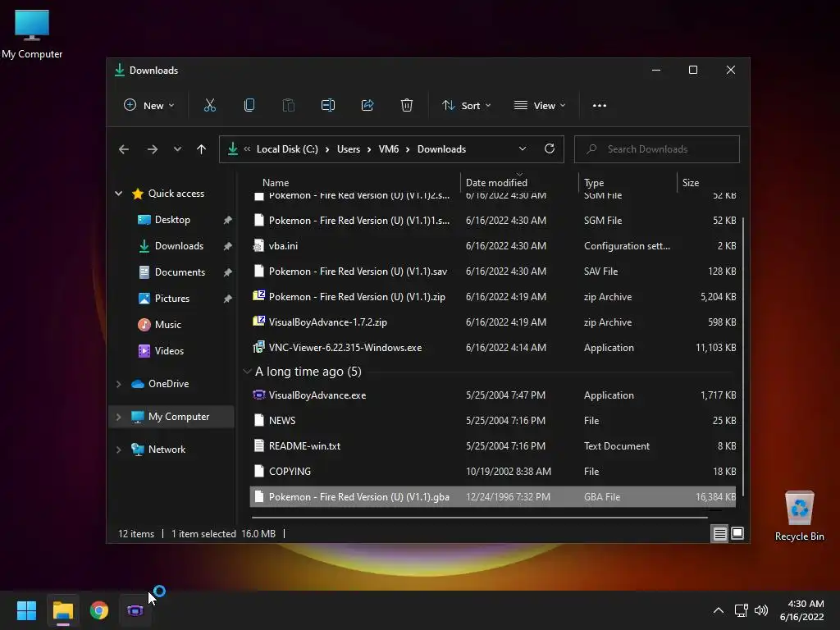Click the taskbar clock and date
Viewport: 840px width, 630px height.
tap(802, 610)
